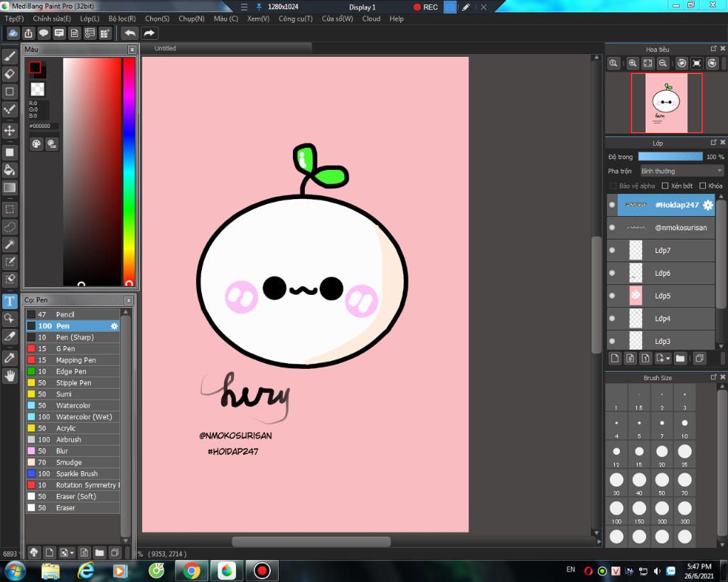
Task: Toggle visibility of layer Lớp3
Action: (612, 341)
